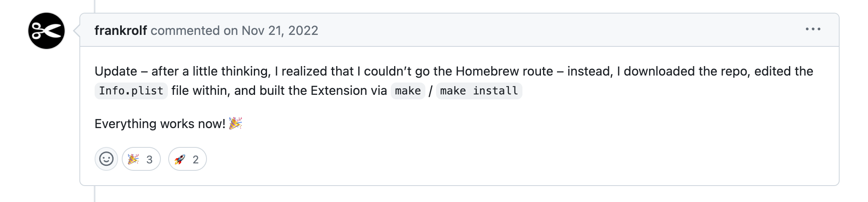The width and height of the screenshot is (868, 202).
Task: Click the rocket emoji inside reaction pill
Action: (x=180, y=159)
